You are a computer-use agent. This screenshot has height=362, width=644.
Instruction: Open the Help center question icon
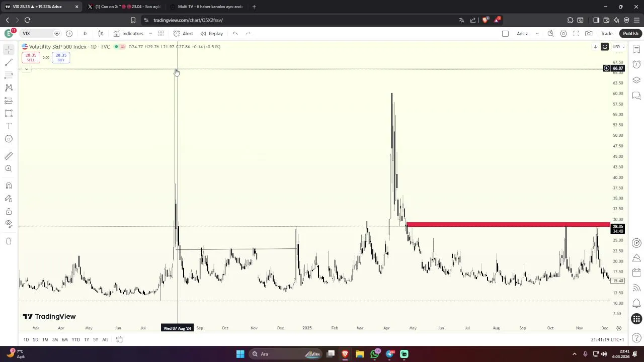coord(636,338)
